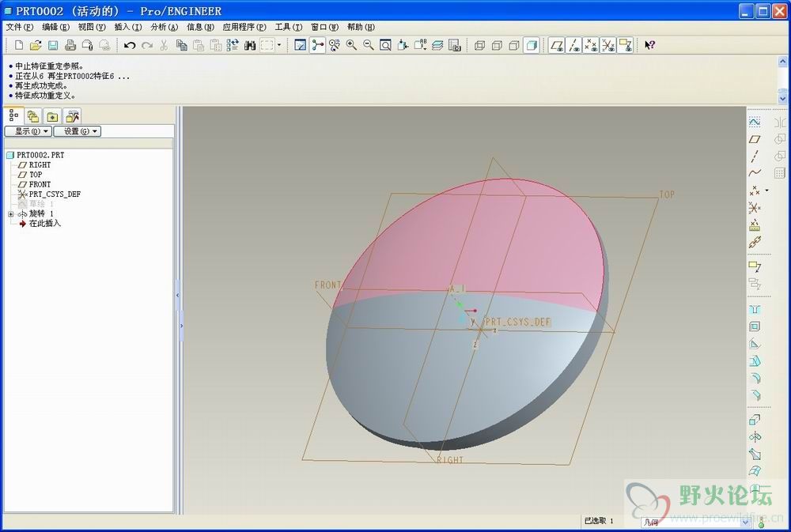Viewport: 791px width, 532px height.
Task: Select the Hole tool in right toolbar
Action: click(755, 310)
